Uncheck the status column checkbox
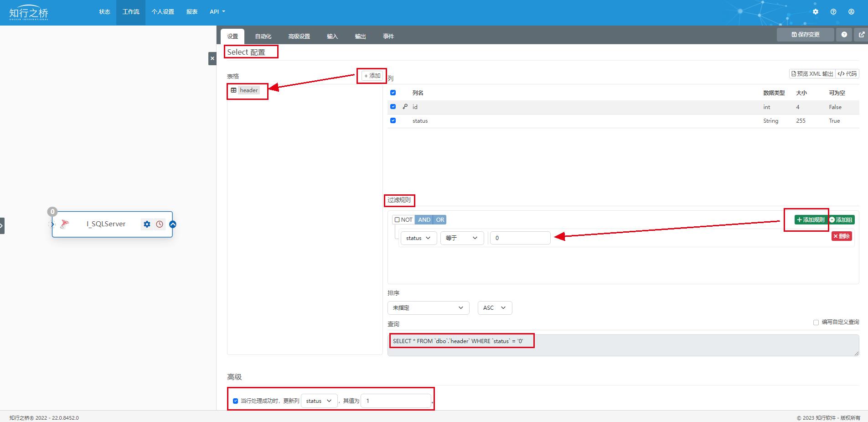This screenshot has width=868, height=422. [x=393, y=120]
